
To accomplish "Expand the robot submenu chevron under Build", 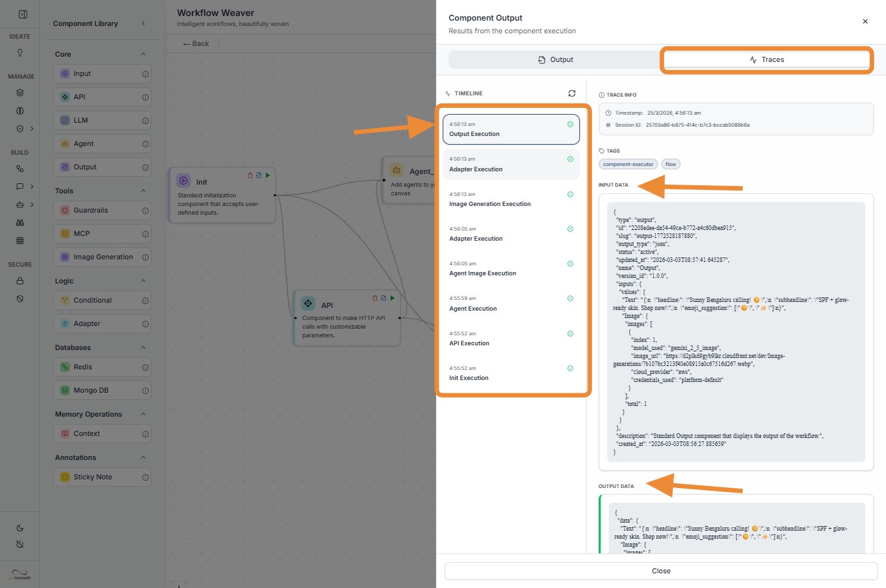I will tap(31, 205).
